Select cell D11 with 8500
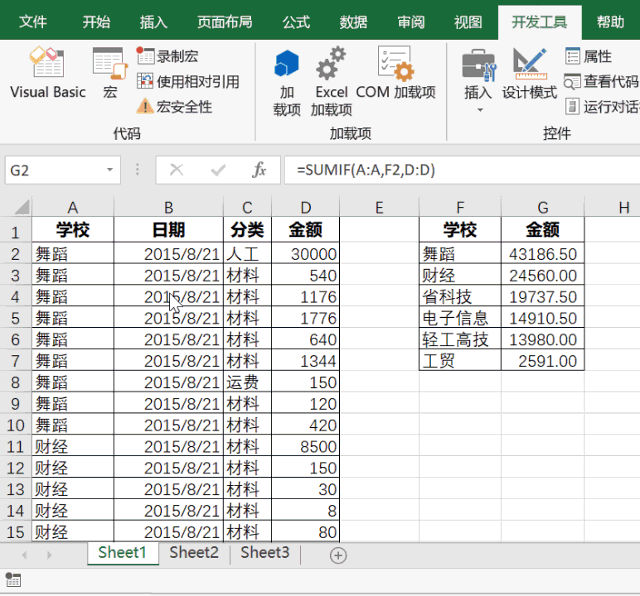The width and height of the screenshot is (640, 596). 306,447
